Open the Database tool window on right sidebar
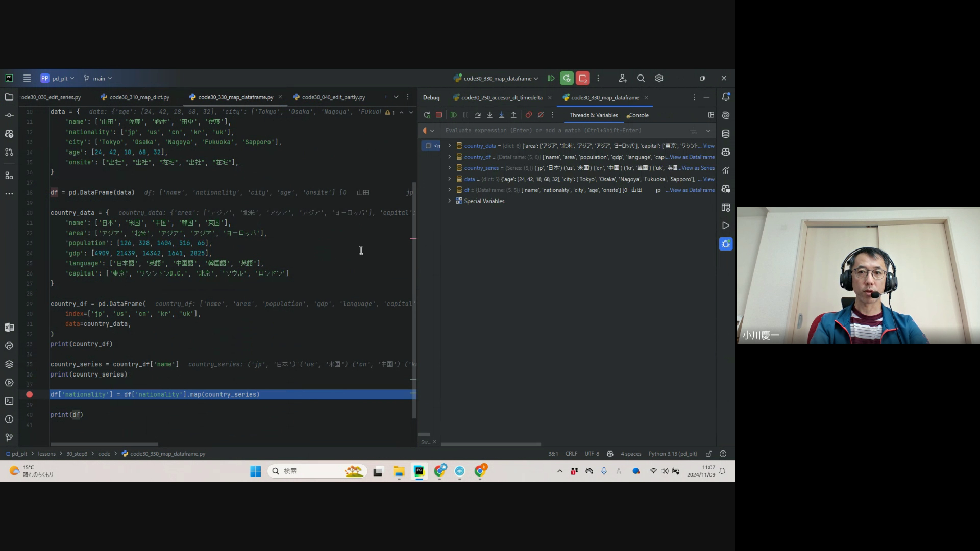This screenshot has height=551, width=980. pyautogui.click(x=725, y=134)
